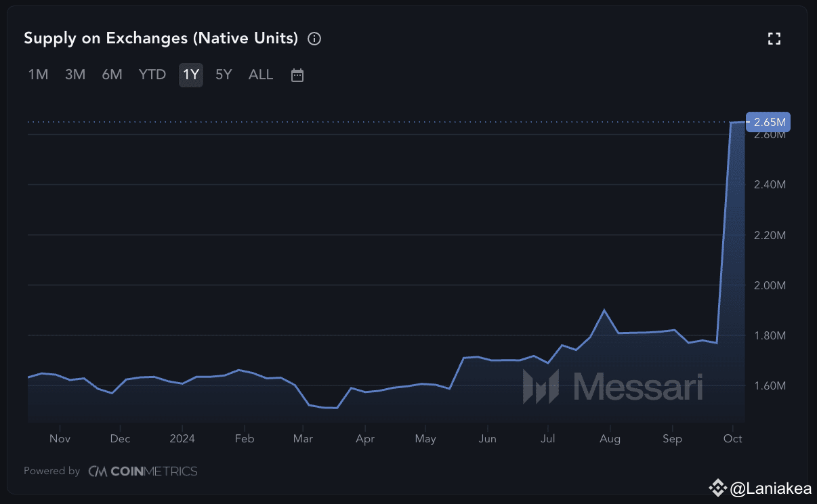This screenshot has height=504, width=817.
Task: Select the 1M time range
Action: [x=38, y=75]
